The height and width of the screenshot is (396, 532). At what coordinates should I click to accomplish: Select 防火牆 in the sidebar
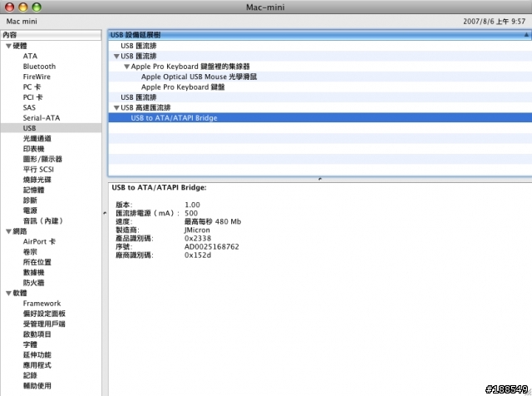tap(33, 283)
